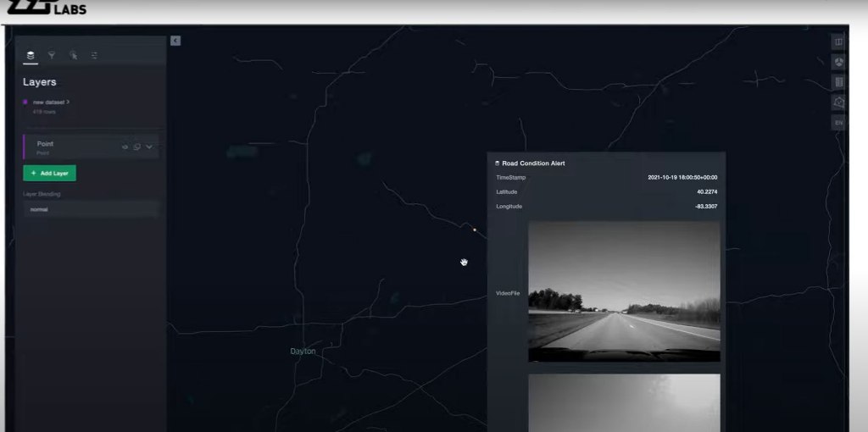Click the Add Layer button
The image size is (868, 432).
(49, 173)
